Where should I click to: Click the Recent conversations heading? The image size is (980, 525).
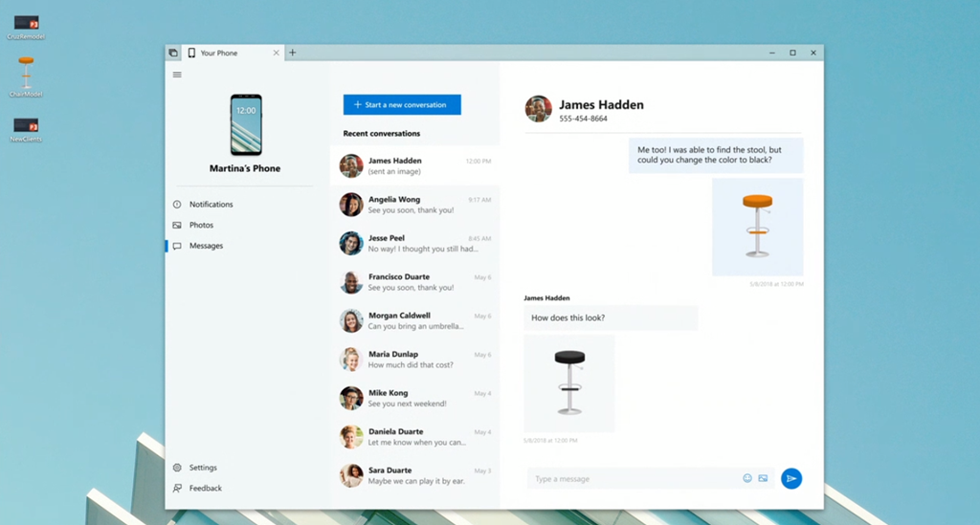[381, 134]
